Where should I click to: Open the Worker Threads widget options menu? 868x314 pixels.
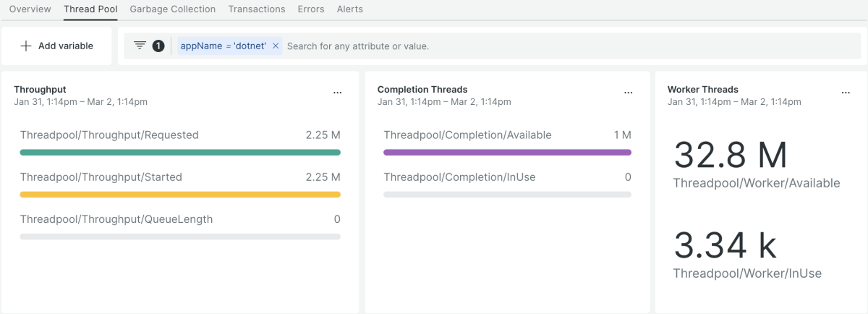coord(846,93)
